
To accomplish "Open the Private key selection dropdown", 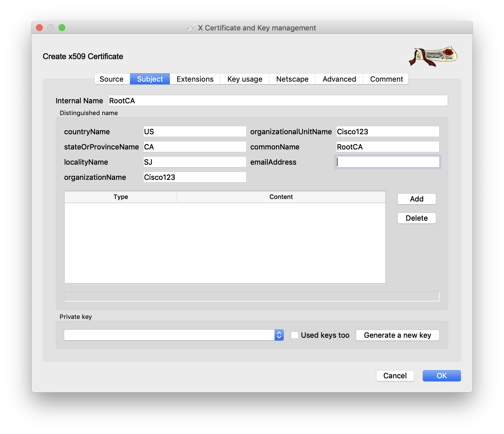I will (x=279, y=335).
